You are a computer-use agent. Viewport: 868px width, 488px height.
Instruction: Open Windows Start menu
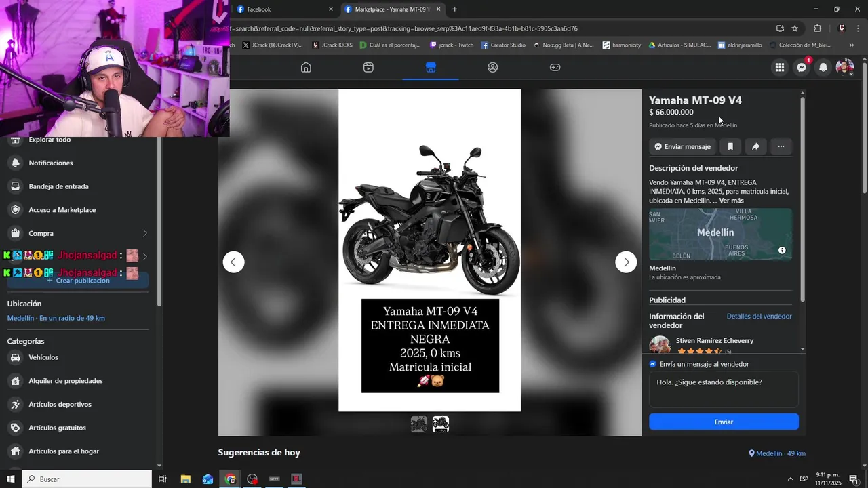(x=11, y=479)
